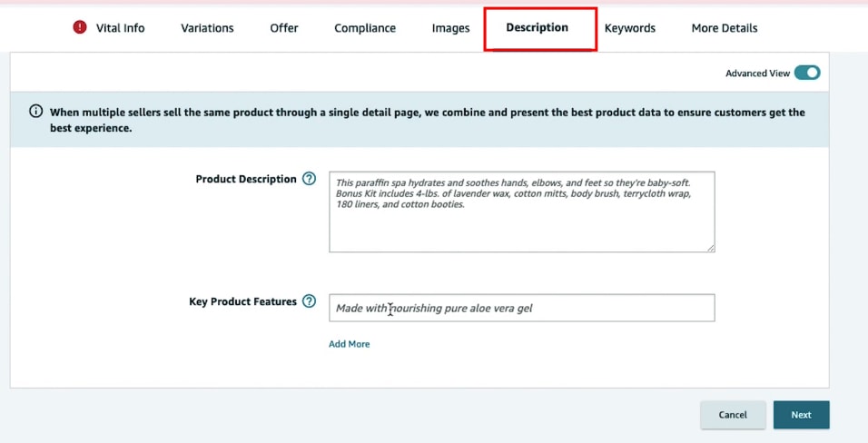Click the Add More link

(350, 344)
